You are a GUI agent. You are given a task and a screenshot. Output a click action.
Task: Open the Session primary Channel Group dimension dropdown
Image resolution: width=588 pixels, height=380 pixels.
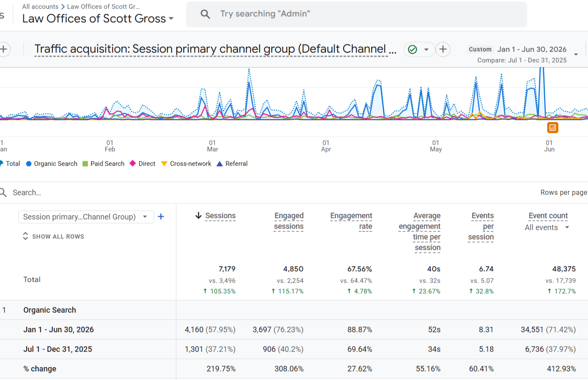pyautogui.click(x=86, y=217)
